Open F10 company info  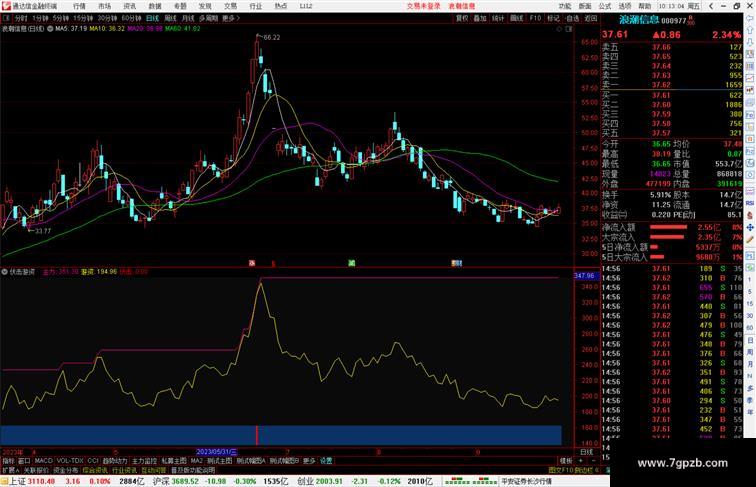click(535, 18)
